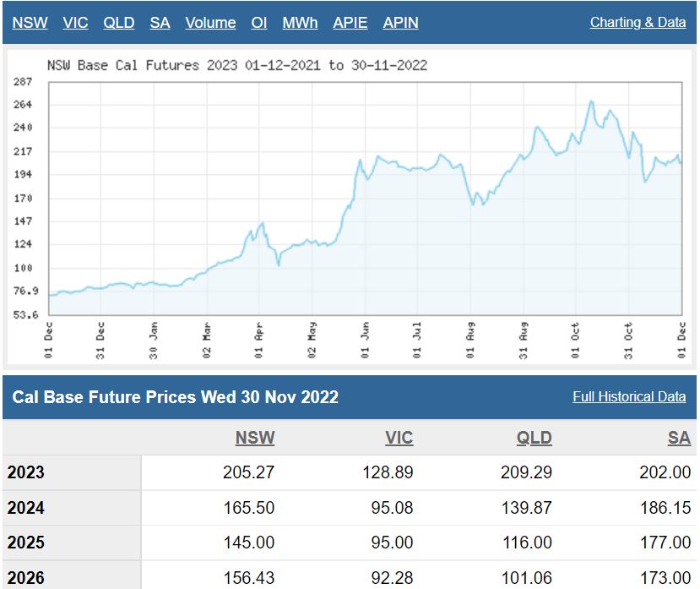Screen dimensions: 700x589
Task: View the APIE tab
Action: tap(350, 23)
